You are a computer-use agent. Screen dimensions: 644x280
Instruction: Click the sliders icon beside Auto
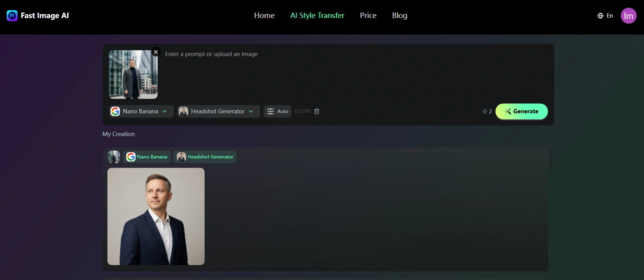[270, 111]
